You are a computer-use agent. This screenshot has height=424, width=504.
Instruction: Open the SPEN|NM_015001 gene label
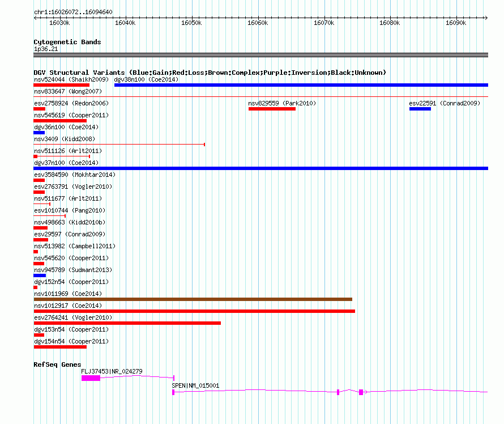tap(195, 385)
